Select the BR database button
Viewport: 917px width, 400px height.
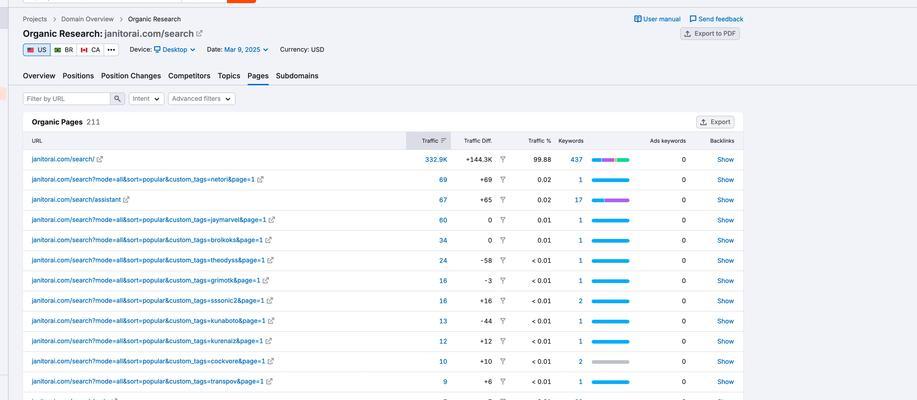[64, 50]
